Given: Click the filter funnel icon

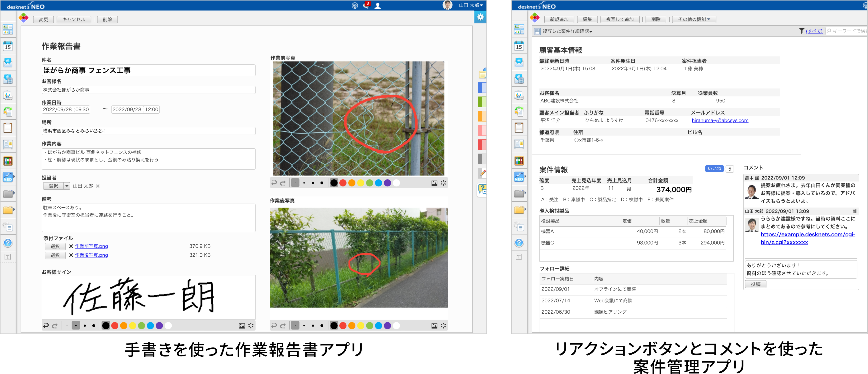Looking at the screenshot, I should coord(802,31).
